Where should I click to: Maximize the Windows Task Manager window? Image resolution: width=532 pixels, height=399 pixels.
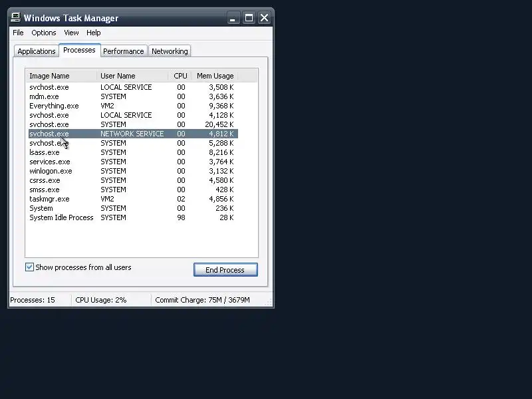pos(249,18)
